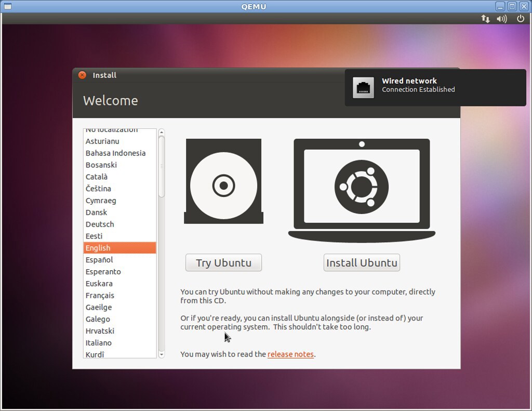Select Cymraeg language

click(120, 201)
